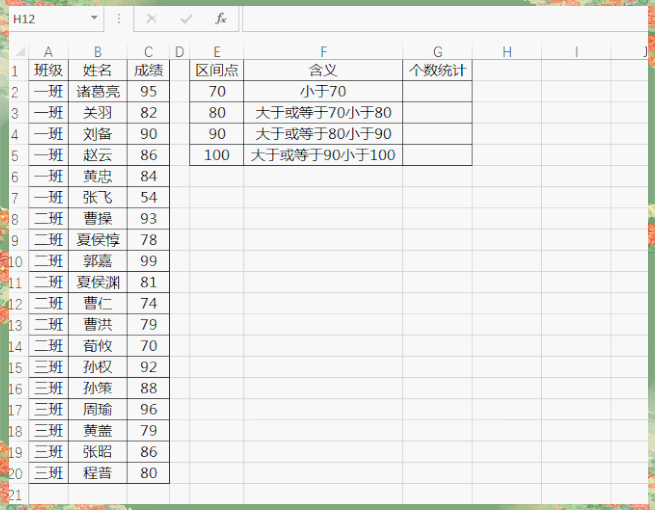The height and width of the screenshot is (510, 655).
Task: Click the Enter checkmark formula bar icon
Action: (186, 19)
